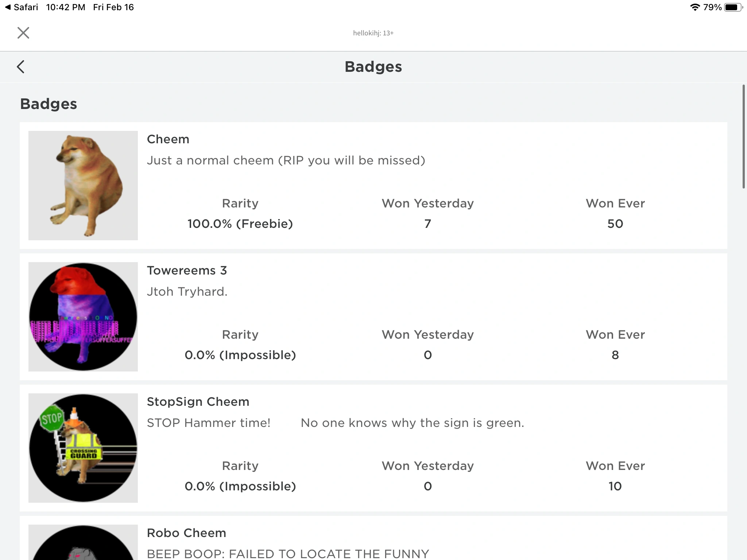This screenshot has height=560, width=747.
Task: Open the Towereems 3 badge image
Action: [83, 317]
